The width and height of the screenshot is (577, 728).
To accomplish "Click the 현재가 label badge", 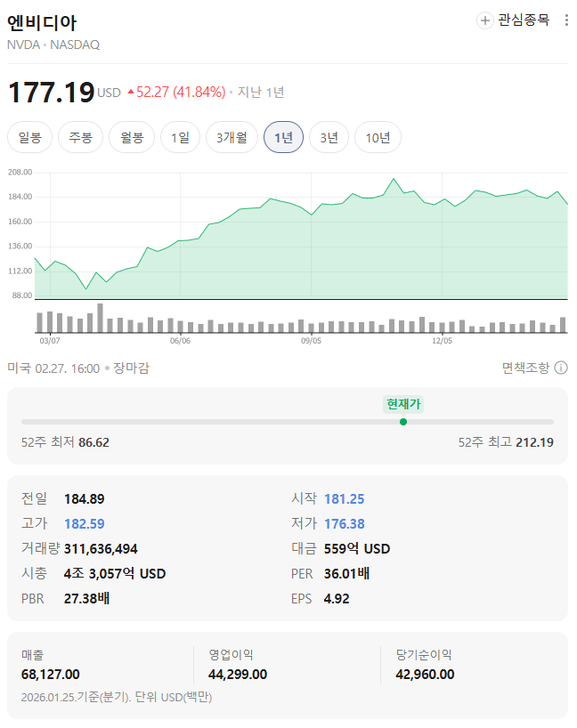I will pos(403,404).
